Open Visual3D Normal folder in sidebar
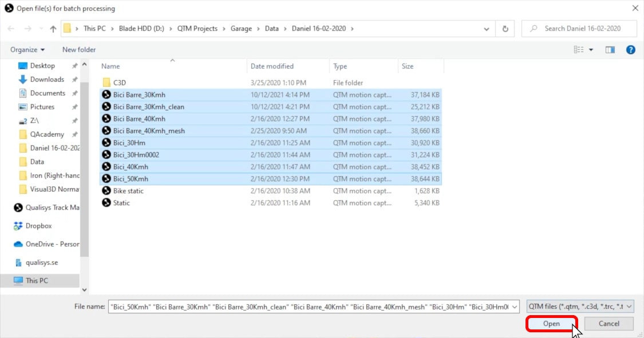644x338 pixels. pyautogui.click(x=49, y=189)
